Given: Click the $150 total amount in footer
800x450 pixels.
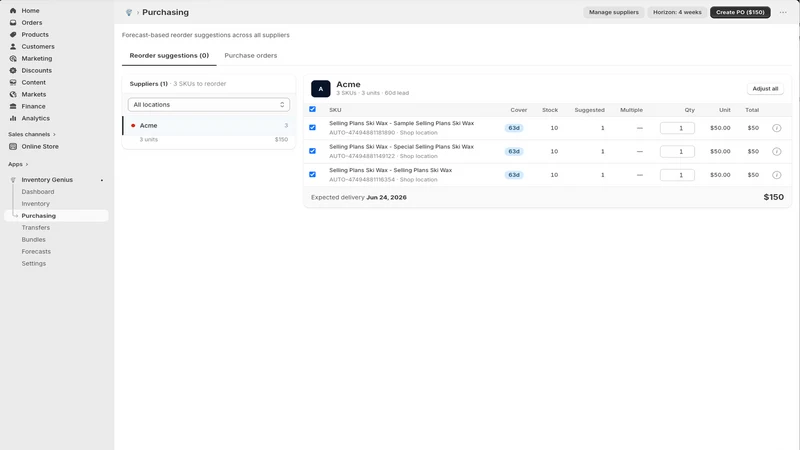Looking at the screenshot, I should 773,197.
